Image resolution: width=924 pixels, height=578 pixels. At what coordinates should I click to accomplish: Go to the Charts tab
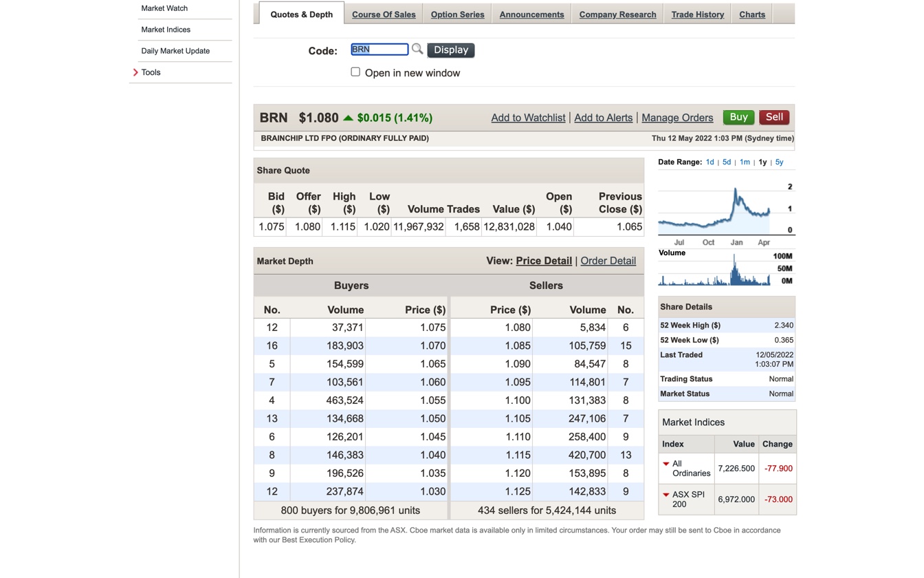tap(752, 14)
